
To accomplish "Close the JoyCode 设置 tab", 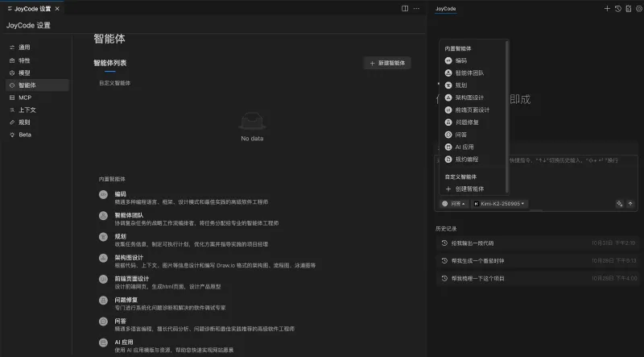I will [57, 9].
